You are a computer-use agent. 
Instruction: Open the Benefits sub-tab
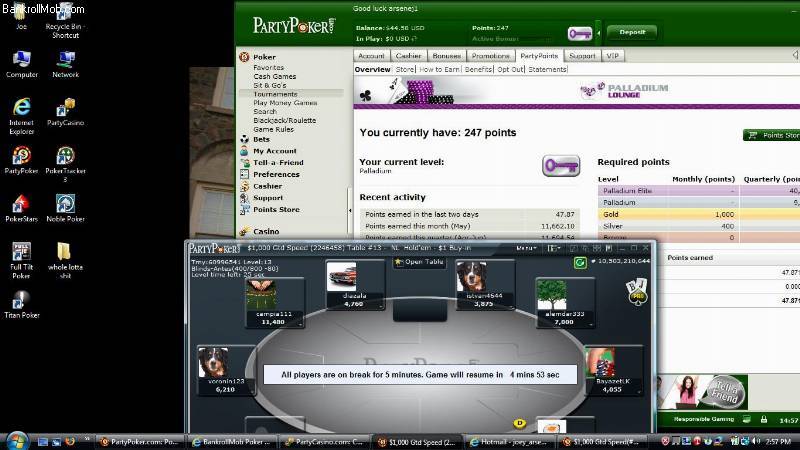479,69
